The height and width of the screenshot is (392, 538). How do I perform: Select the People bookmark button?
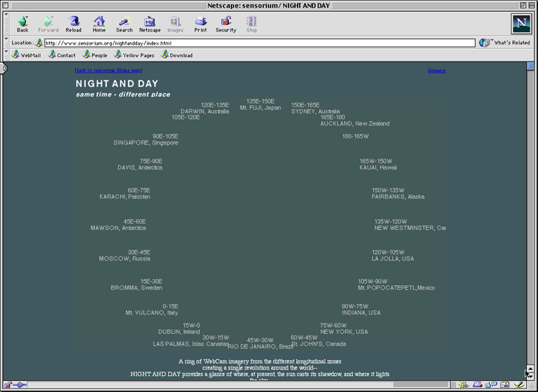click(95, 55)
